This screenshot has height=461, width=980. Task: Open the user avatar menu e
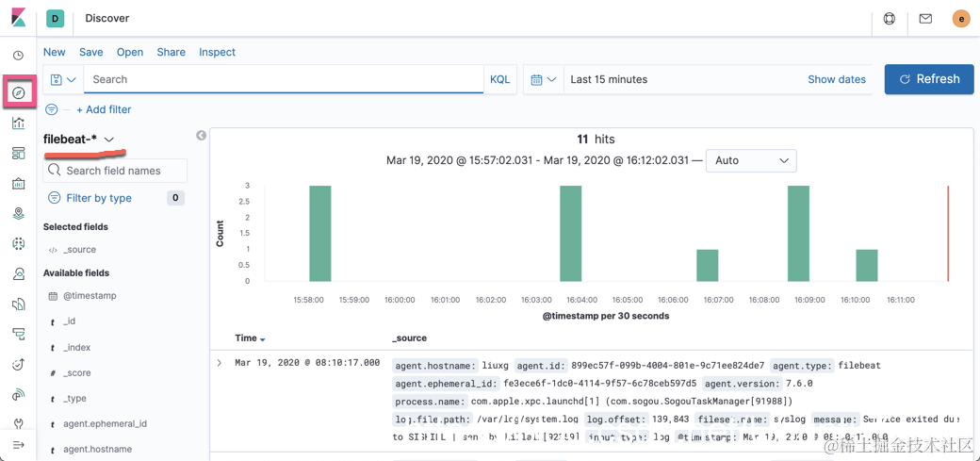960,19
